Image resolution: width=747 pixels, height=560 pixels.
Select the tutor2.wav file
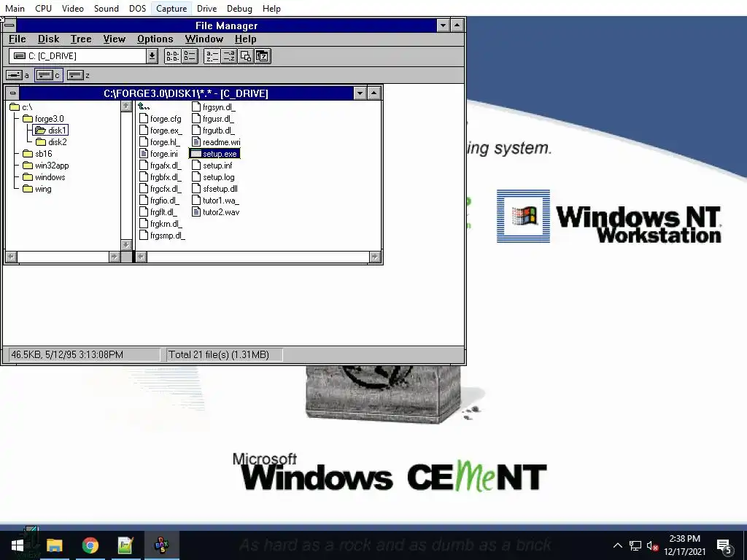216,212
